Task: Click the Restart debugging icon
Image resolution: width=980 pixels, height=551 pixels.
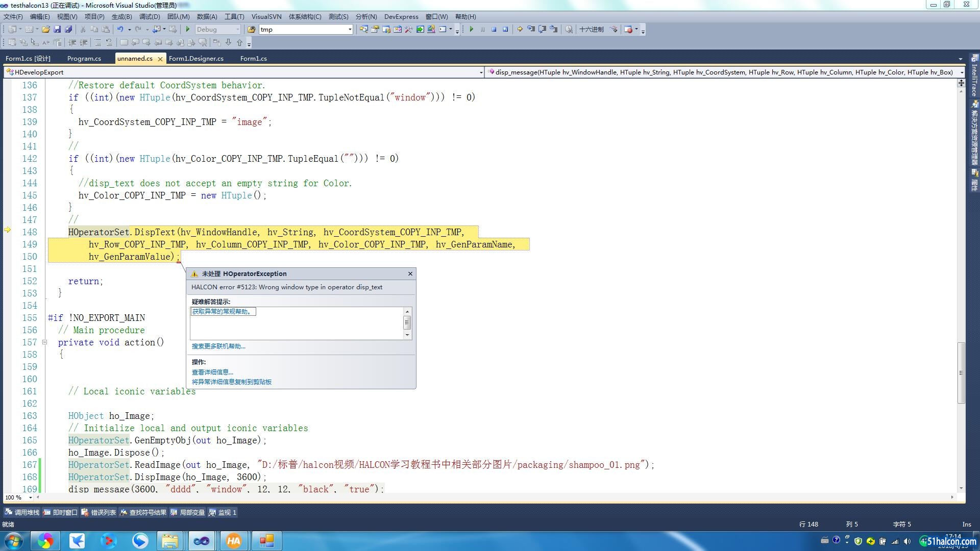Action: tap(505, 30)
